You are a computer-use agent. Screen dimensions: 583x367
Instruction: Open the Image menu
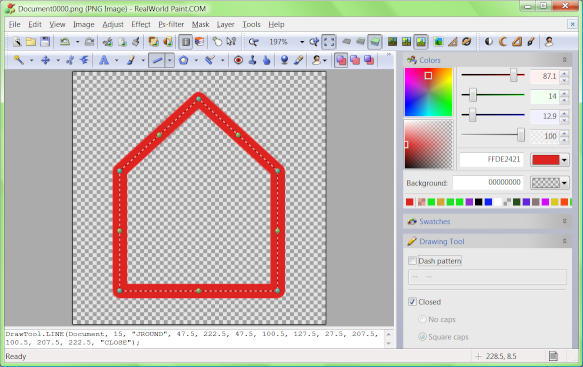pos(84,25)
